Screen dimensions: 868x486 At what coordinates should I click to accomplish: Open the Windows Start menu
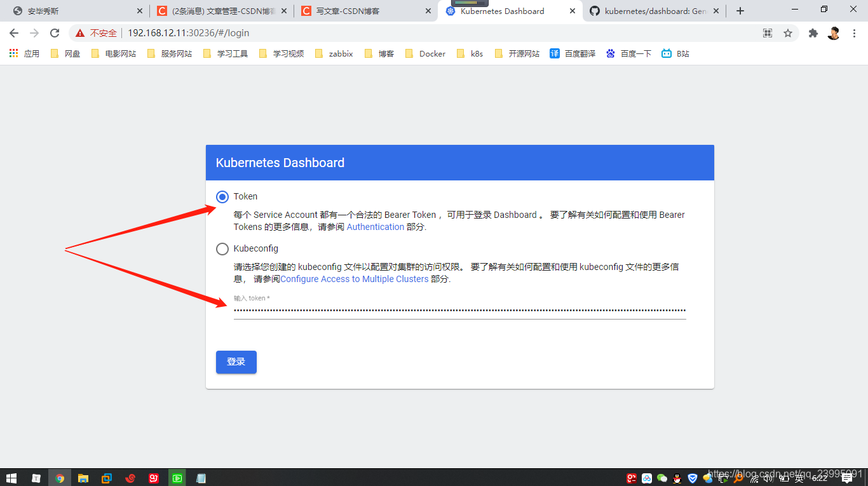(11, 478)
